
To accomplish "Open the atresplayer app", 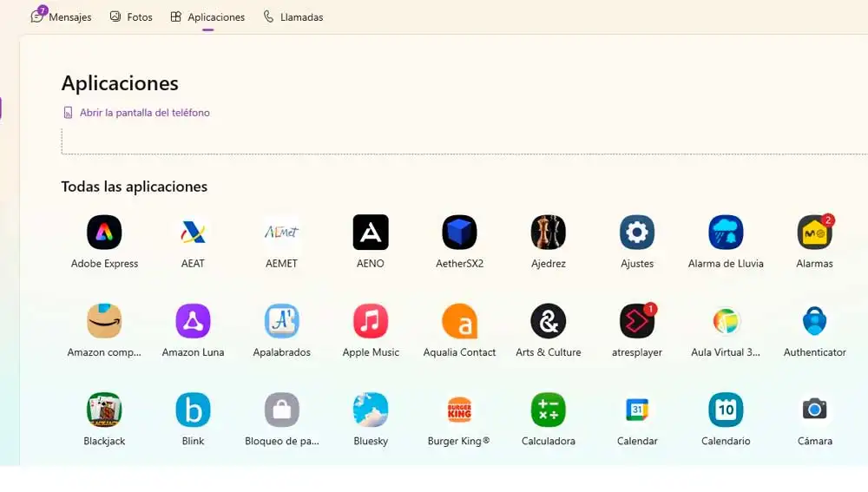I will [x=637, y=321].
